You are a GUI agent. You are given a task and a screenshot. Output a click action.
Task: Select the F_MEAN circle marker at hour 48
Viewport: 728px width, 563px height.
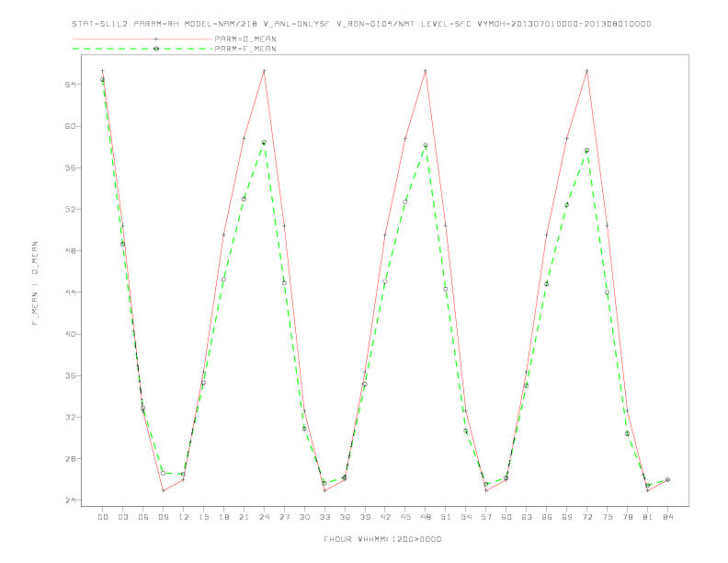[426, 145]
